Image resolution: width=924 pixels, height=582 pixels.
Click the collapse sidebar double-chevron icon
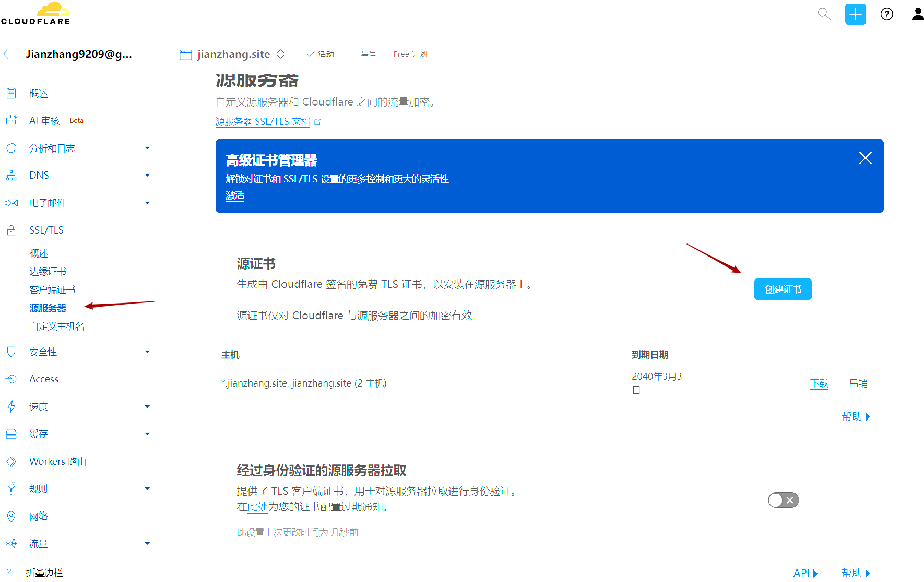(8, 573)
